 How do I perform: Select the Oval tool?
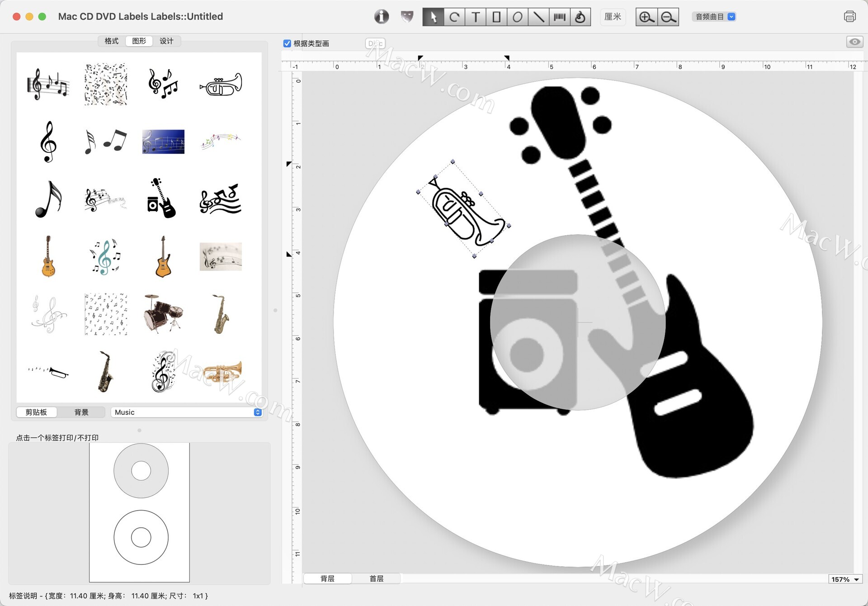518,17
